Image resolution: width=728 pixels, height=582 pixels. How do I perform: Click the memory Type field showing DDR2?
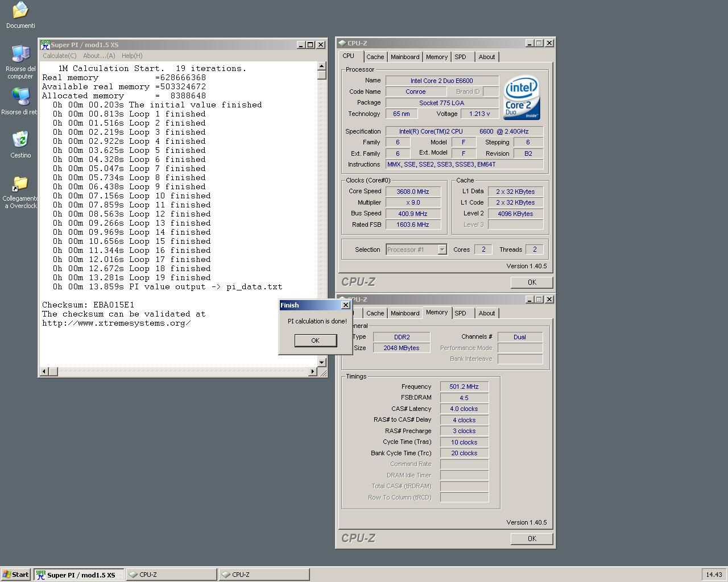tap(402, 337)
